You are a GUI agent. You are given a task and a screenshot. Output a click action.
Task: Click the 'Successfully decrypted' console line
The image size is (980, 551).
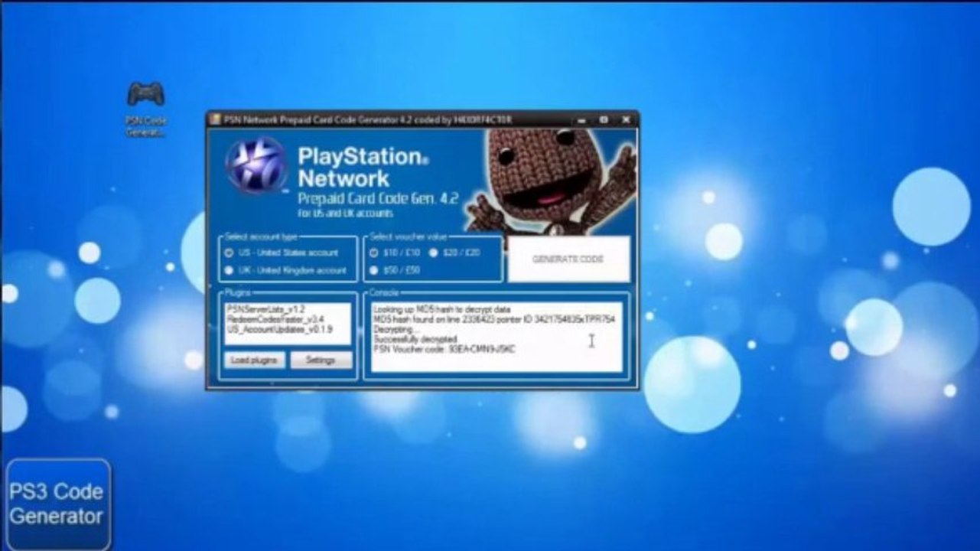pyautogui.click(x=415, y=338)
